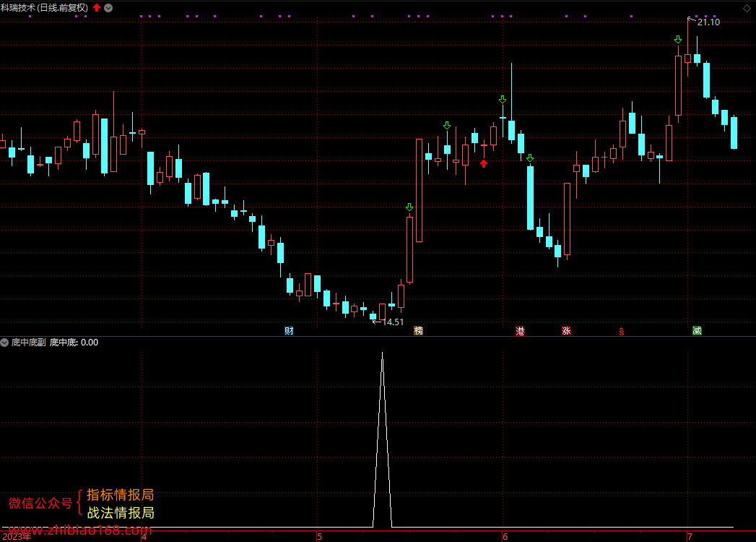Open the round dropdown next to 科瑞技术 title

tap(108, 8)
